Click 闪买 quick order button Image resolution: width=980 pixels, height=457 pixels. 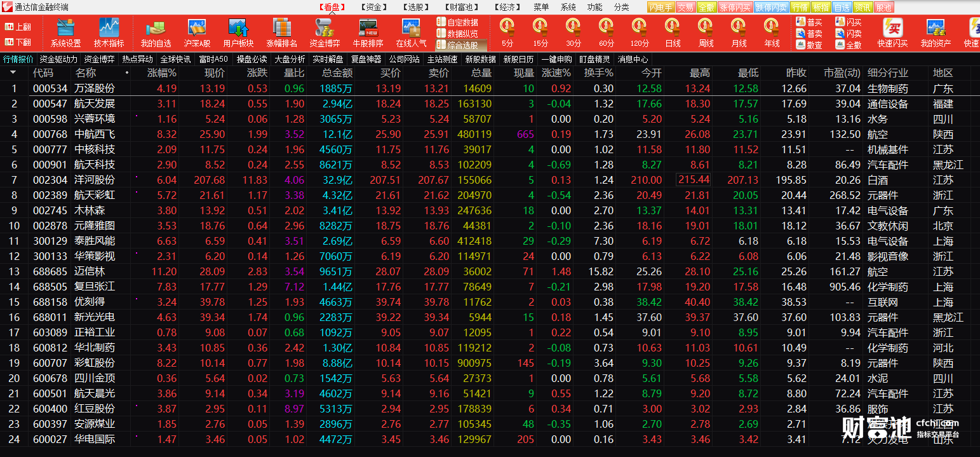point(849,22)
